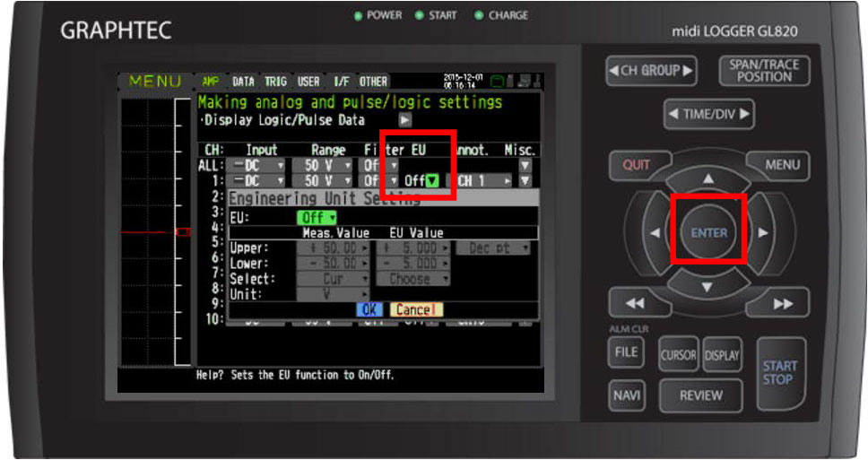Click the 'Meas. Value' column header
Image resolution: width=868 pixels, height=460 pixels.
tap(335, 233)
